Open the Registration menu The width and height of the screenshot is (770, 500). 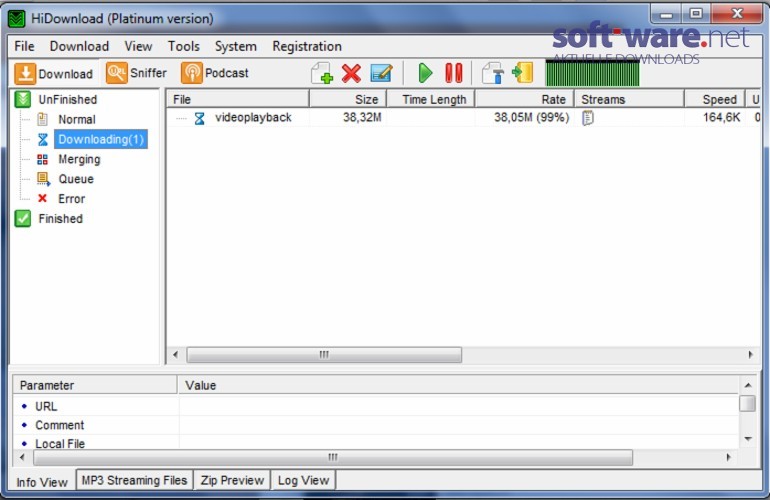(x=307, y=46)
